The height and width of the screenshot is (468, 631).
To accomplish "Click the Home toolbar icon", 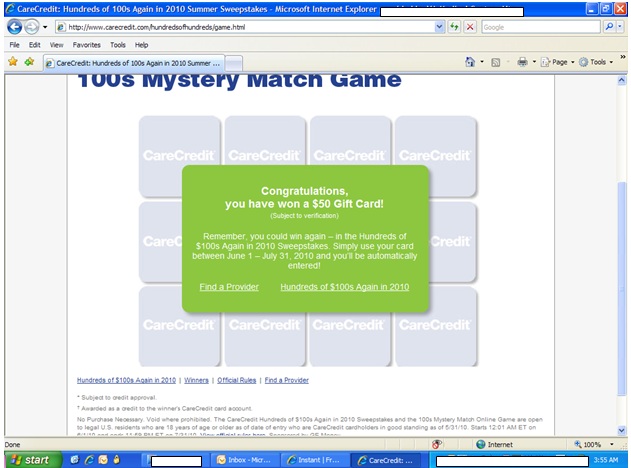I will [471, 62].
